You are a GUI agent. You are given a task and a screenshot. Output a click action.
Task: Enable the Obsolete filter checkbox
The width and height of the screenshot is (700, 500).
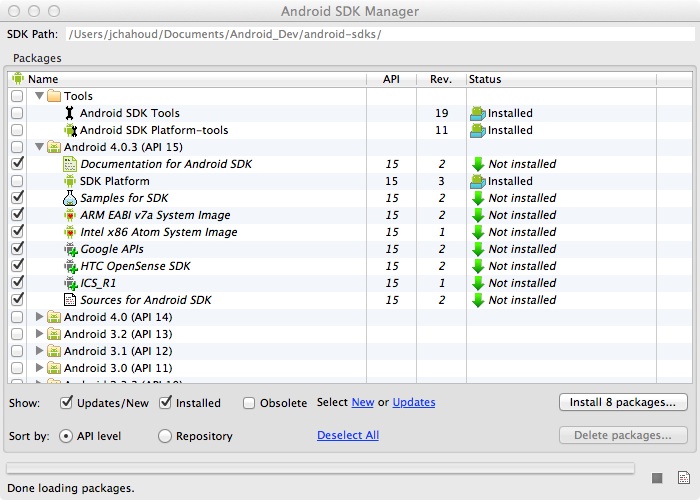point(249,403)
